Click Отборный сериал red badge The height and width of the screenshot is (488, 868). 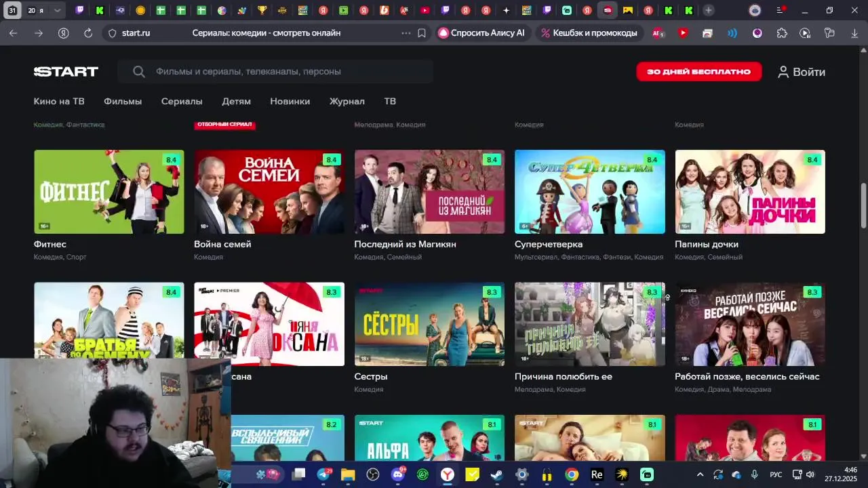[x=224, y=125]
